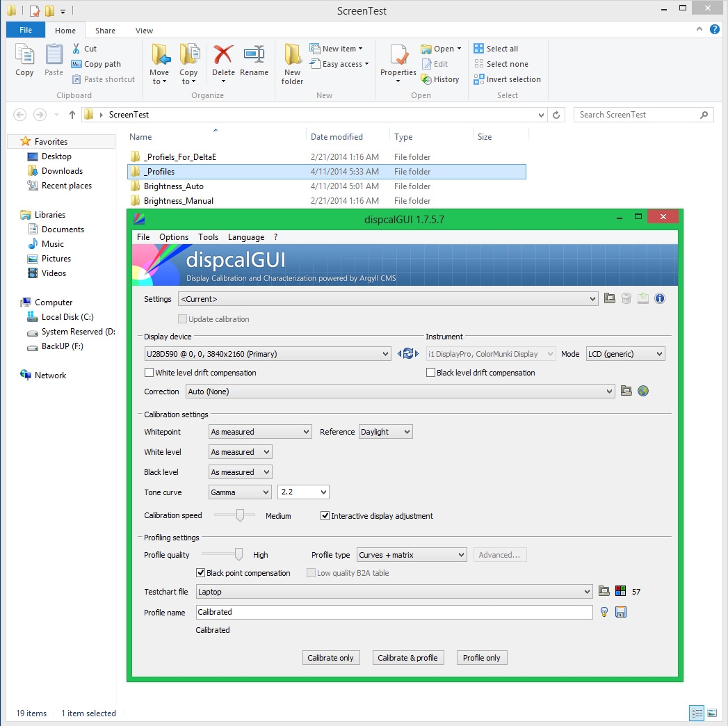Open the White level As measured dropdown
This screenshot has height=726, width=728.
point(240,451)
